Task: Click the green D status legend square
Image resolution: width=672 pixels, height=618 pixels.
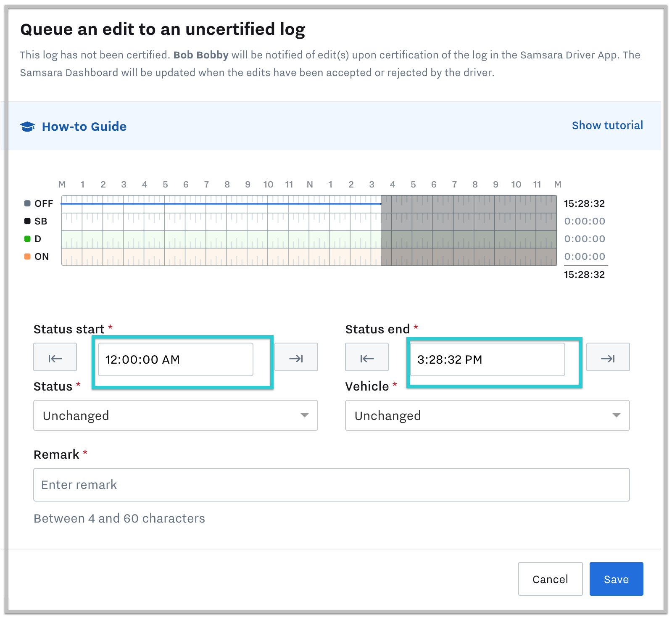Action: pos(27,239)
